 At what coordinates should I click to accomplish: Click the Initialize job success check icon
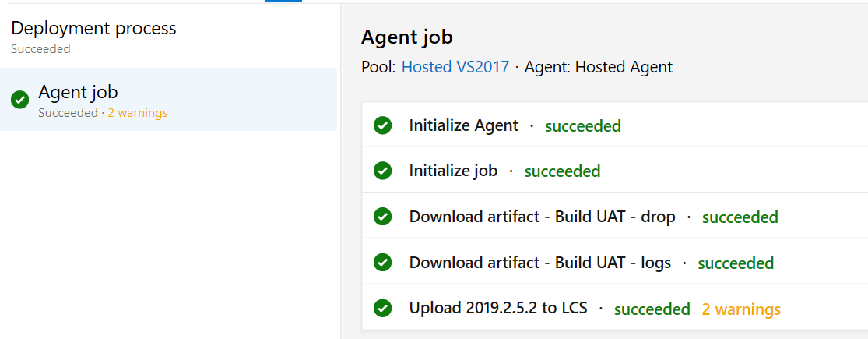click(382, 171)
